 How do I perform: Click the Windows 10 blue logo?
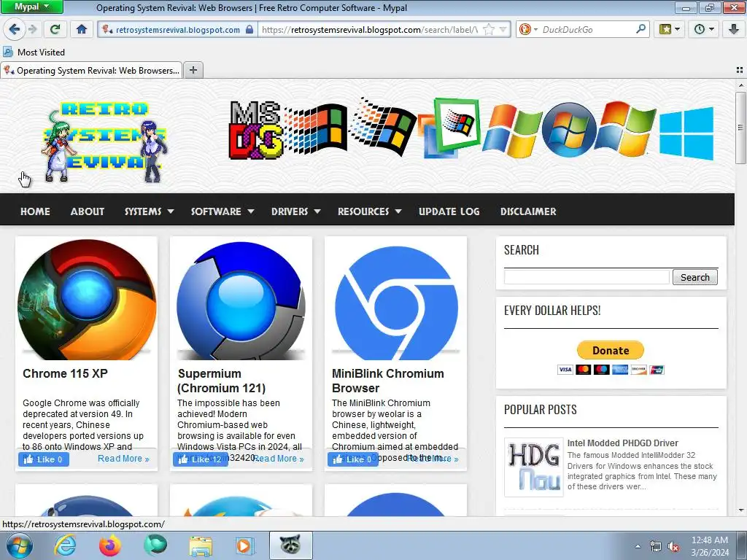(686, 133)
